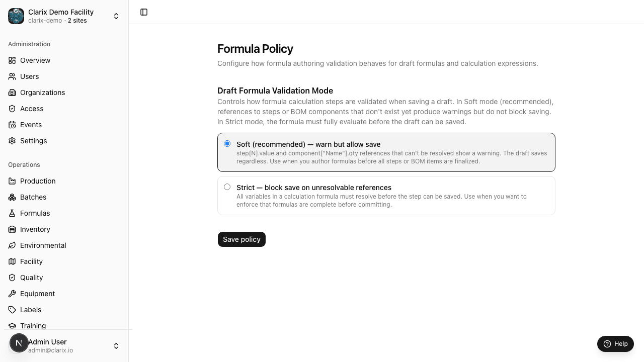This screenshot has height=362, width=644.
Task: Click the Settings gear icon
Action: [x=12, y=141]
